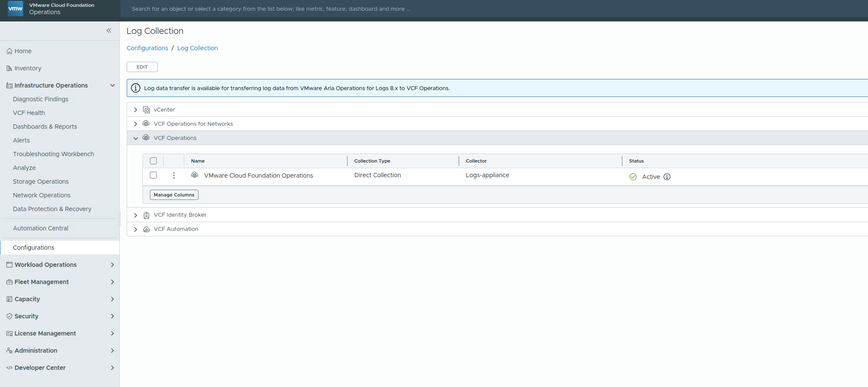Collapse the VCF Operations section chevron
868x387 pixels.
[x=136, y=138]
